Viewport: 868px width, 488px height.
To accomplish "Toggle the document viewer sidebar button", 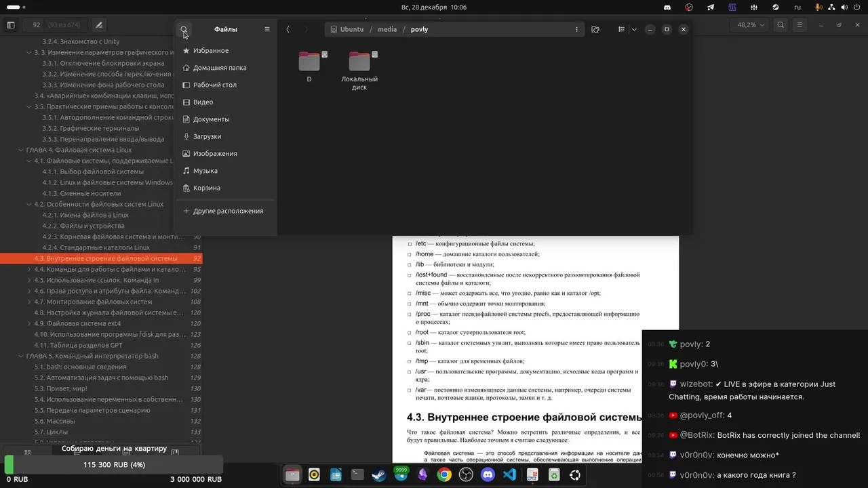I will point(11,25).
